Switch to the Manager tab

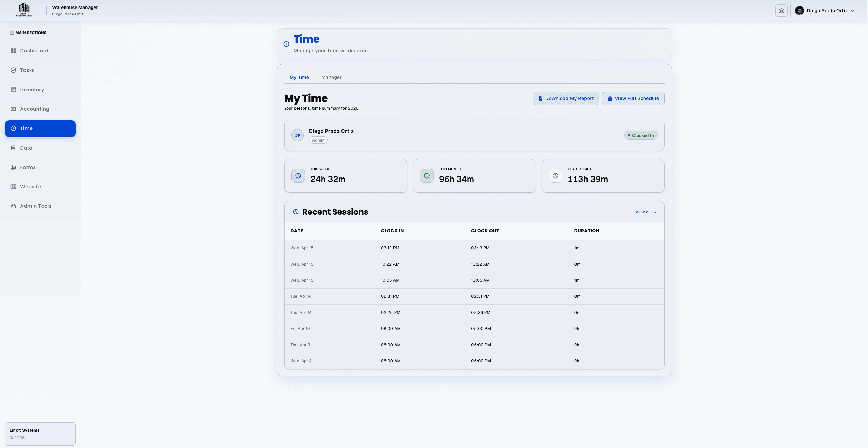pyautogui.click(x=331, y=77)
